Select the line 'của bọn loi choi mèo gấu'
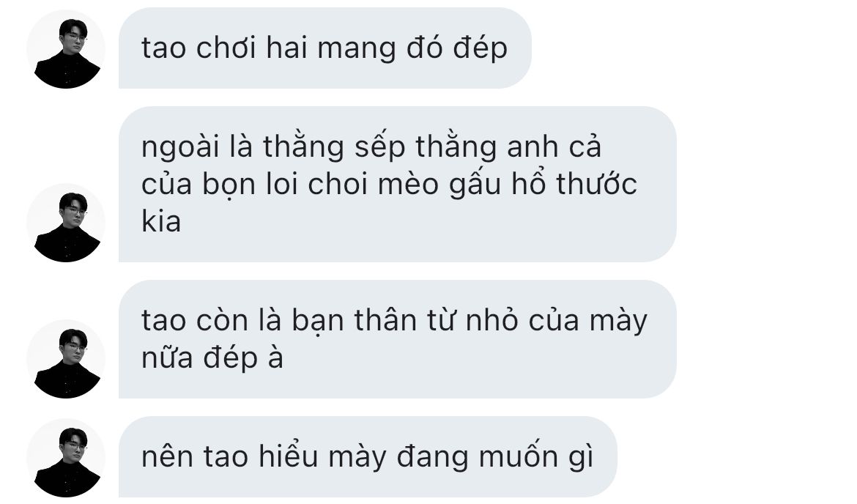Image resolution: width=857 pixels, height=504 pixels. (322, 185)
